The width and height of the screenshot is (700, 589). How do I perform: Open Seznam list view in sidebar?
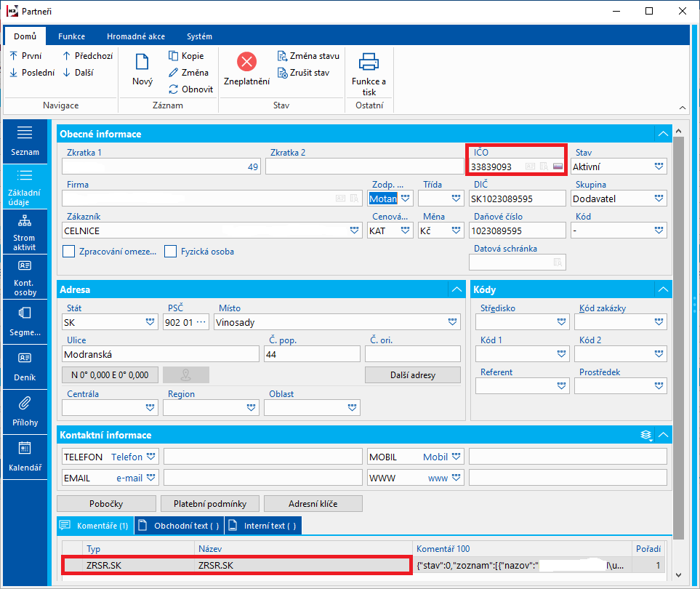(25, 141)
